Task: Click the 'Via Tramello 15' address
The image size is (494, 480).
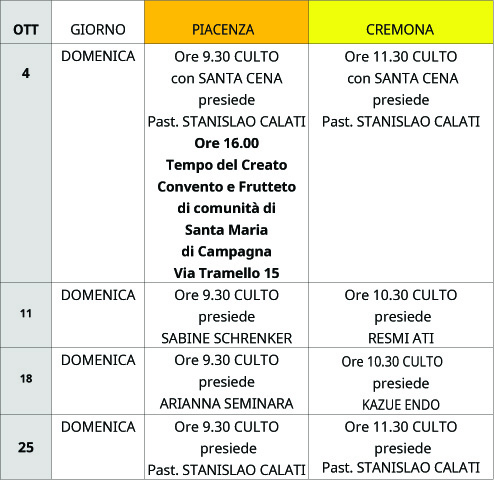Action: 227,273
